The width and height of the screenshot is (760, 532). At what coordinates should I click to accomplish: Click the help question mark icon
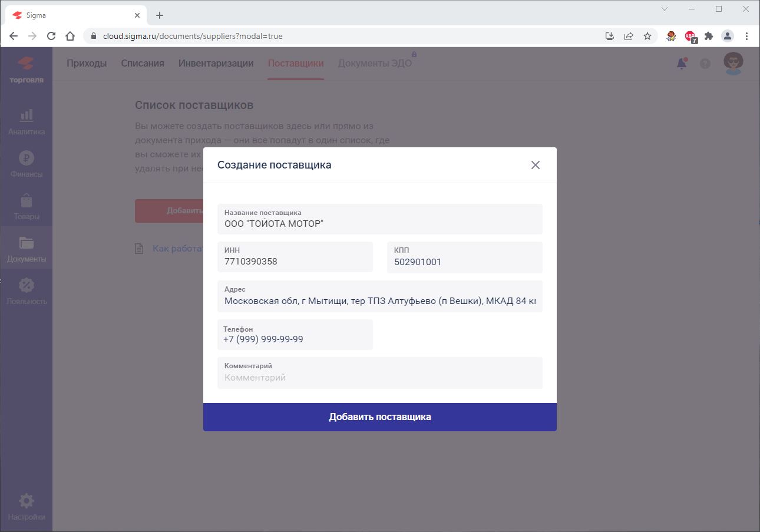[705, 64]
